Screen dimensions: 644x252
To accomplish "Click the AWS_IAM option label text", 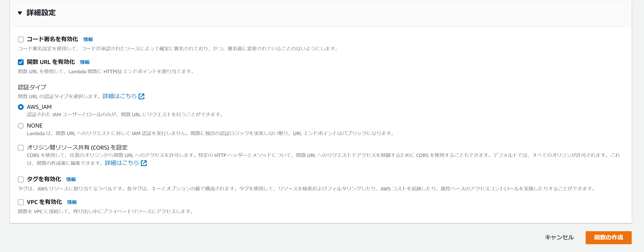I will [39, 107].
